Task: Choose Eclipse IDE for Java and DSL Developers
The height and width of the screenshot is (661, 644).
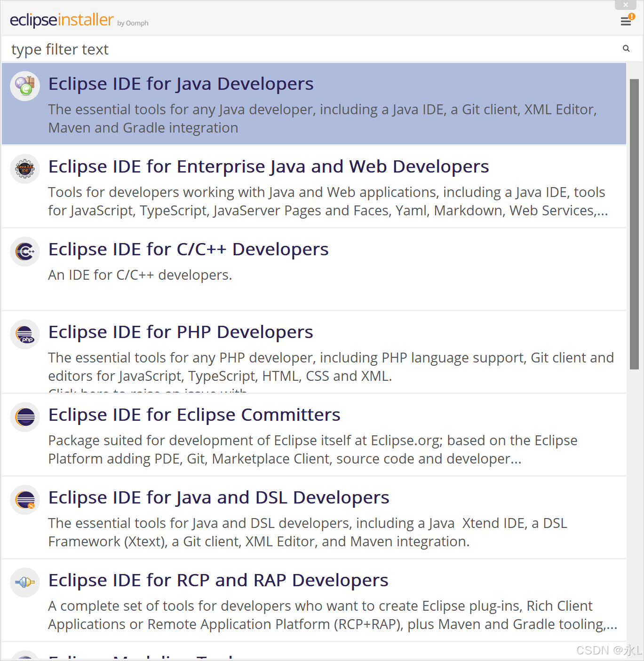Action: tap(218, 497)
